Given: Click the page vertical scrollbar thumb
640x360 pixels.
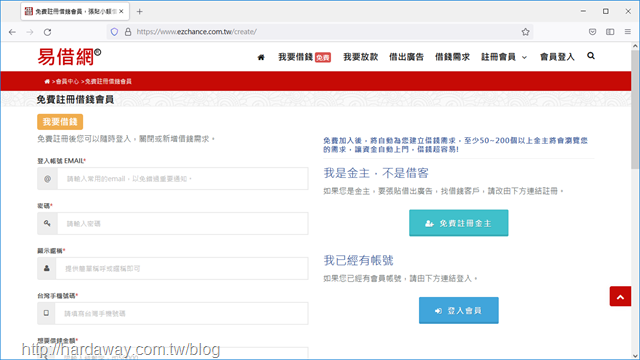Looking at the screenshot, I should (635, 109).
